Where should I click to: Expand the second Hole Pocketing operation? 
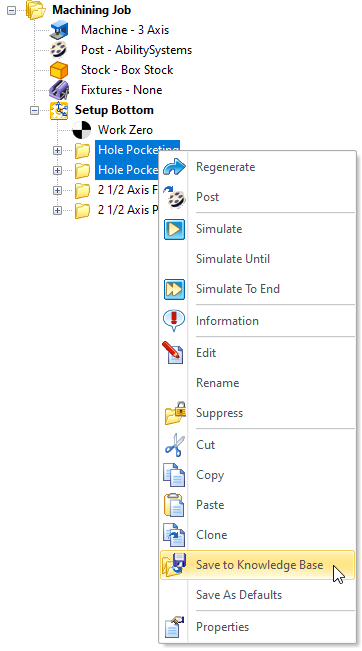(57, 171)
